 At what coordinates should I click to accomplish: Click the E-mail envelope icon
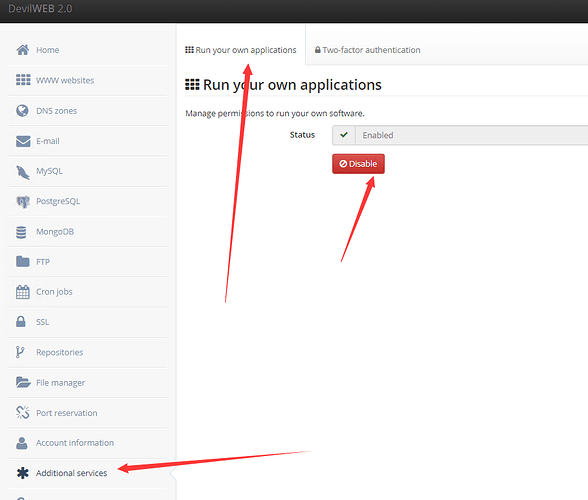pyautogui.click(x=23, y=141)
